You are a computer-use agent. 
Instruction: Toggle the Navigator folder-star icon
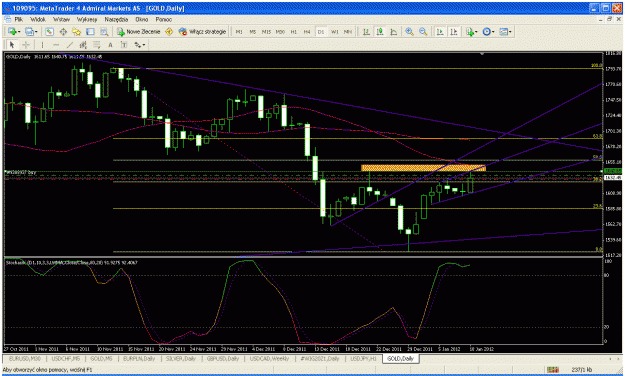[77, 31]
